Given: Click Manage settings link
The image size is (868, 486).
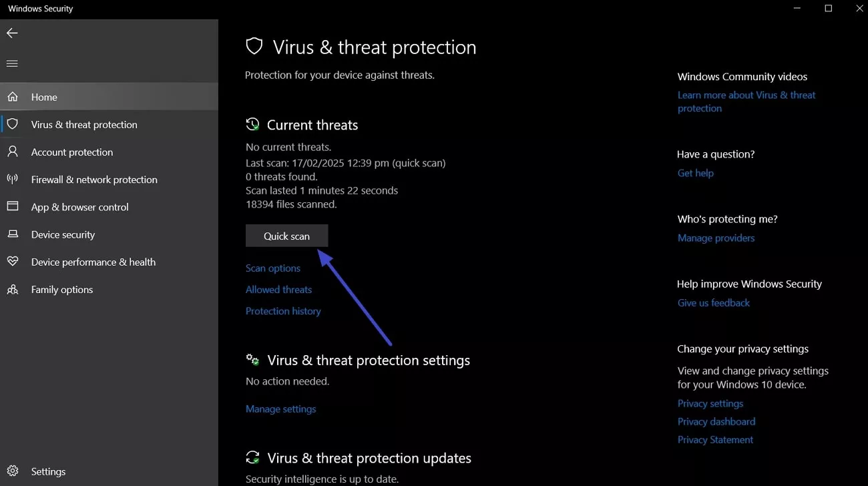Looking at the screenshot, I should point(280,409).
